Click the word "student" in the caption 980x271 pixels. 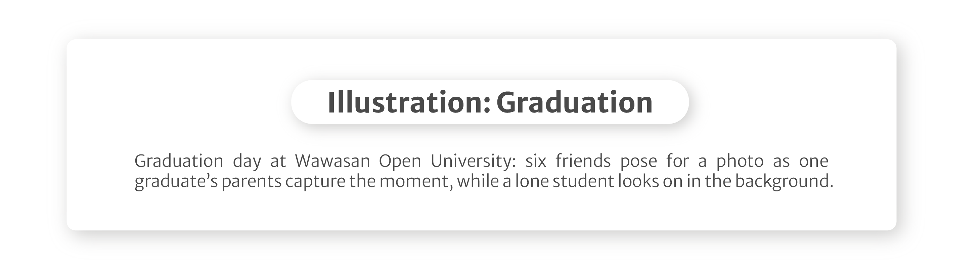pyautogui.click(x=583, y=181)
